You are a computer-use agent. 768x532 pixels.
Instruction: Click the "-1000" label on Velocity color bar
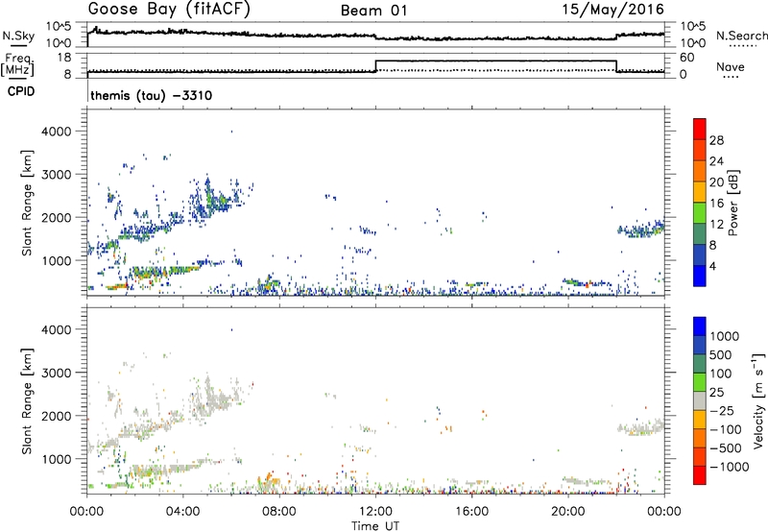(730, 467)
